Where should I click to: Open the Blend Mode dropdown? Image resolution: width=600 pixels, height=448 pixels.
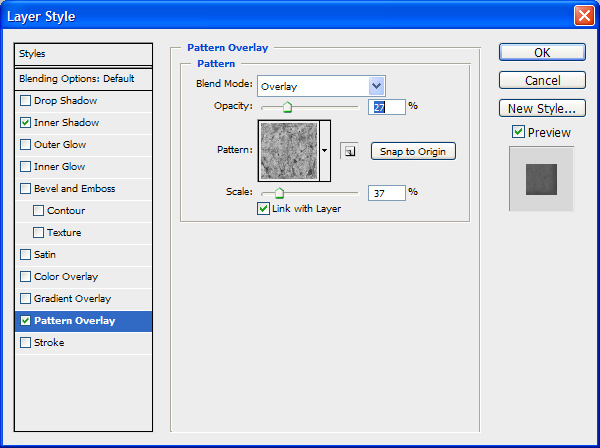pyautogui.click(x=376, y=86)
